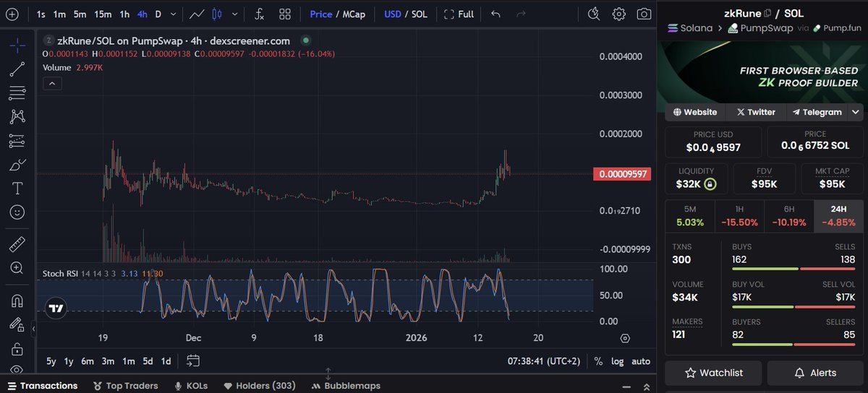Image resolution: width=868 pixels, height=393 pixels.
Task: Open the token Telegram link
Action: click(817, 112)
